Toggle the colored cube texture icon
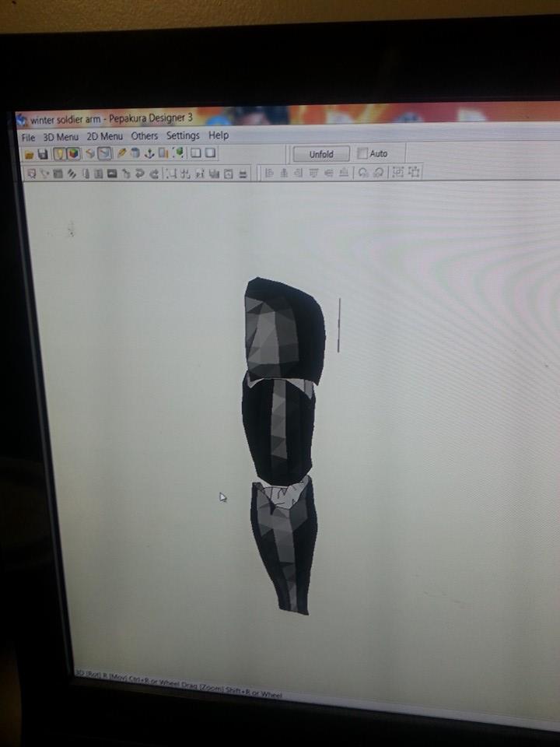 (x=73, y=153)
